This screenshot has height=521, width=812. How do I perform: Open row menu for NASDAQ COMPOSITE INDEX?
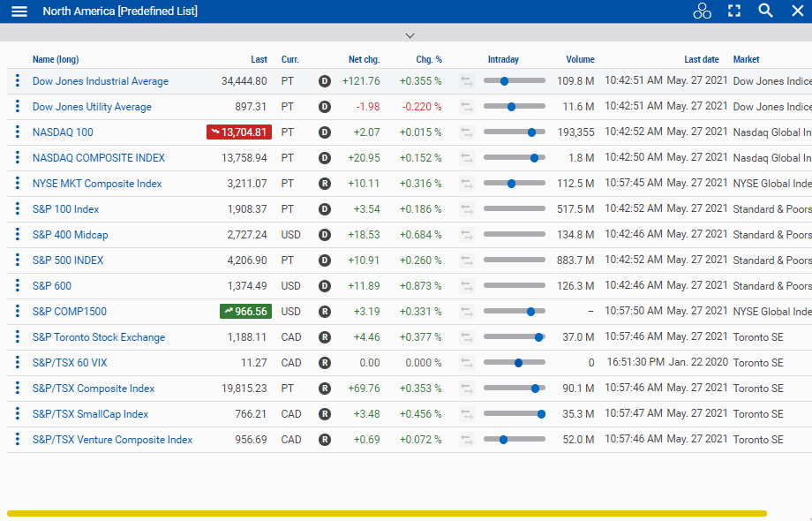[18, 157]
